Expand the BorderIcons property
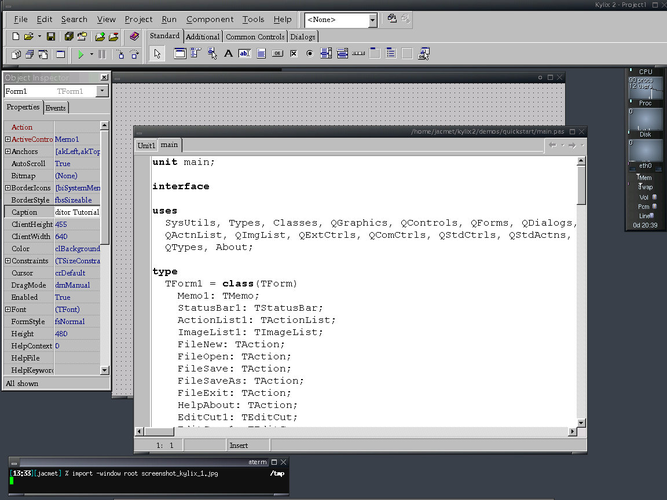 click(8, 188)
